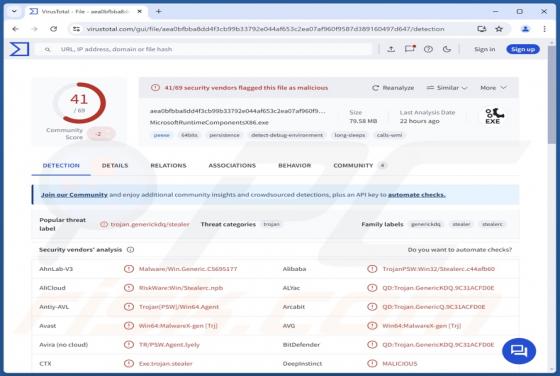Click the alert icon beside DeepInstinct MALICIOUS
This screenshot has height=376, width=560.
point(372,364)
